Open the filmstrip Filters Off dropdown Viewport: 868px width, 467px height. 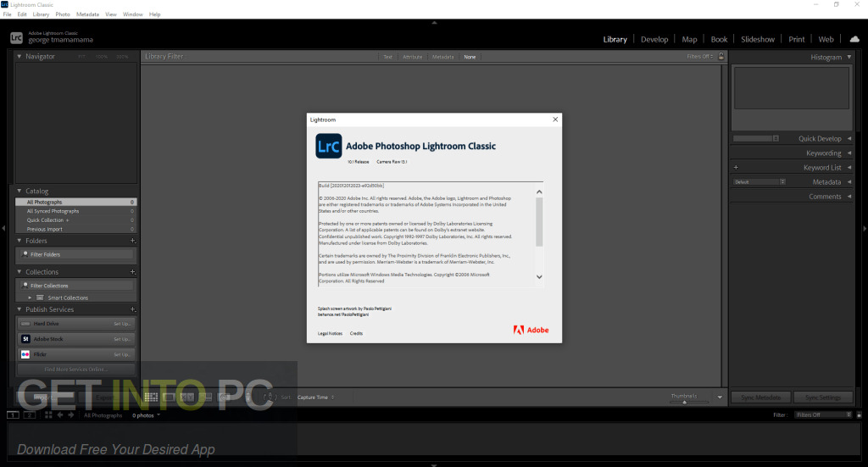tap(823, 414)
